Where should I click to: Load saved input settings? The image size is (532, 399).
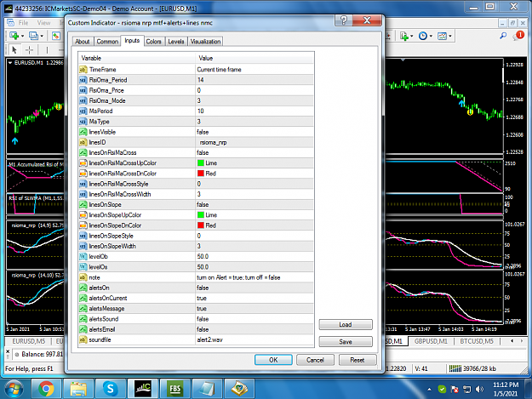click(346, 324)
